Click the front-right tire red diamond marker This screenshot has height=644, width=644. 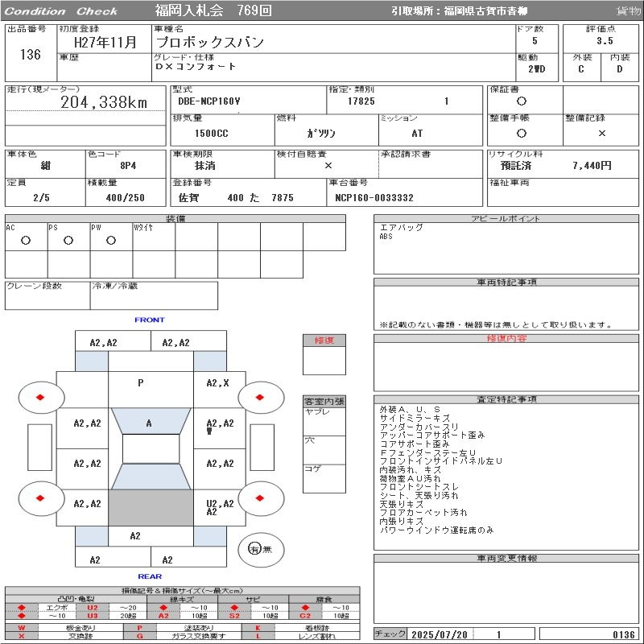click(259, 397)
